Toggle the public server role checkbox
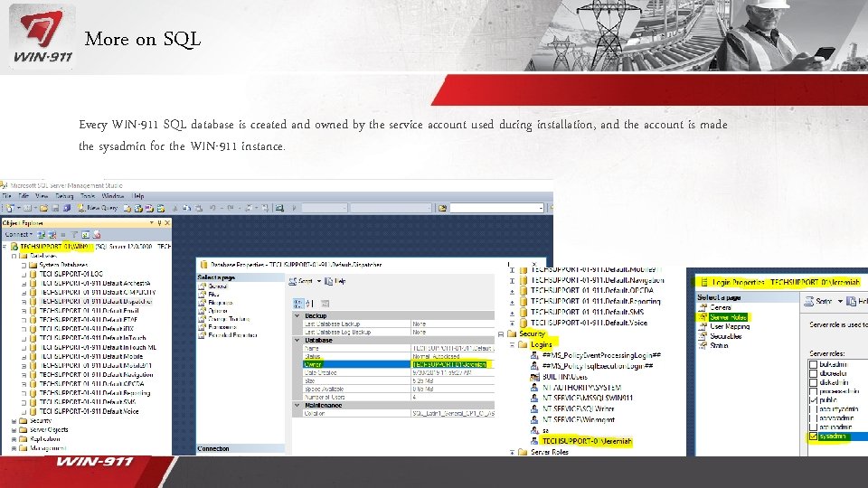868x488 pixels. point(813,400)
